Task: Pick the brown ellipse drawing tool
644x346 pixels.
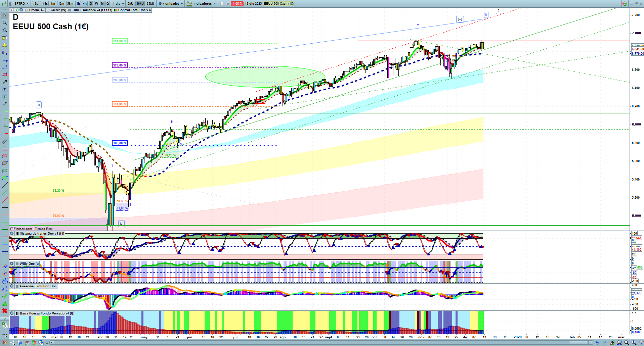Action: [5, 163]
